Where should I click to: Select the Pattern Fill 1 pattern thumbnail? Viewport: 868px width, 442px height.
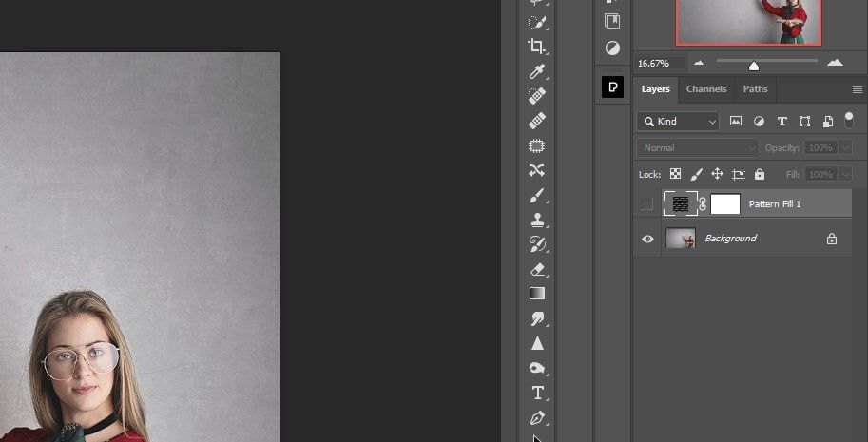click(x=681, y=204)
